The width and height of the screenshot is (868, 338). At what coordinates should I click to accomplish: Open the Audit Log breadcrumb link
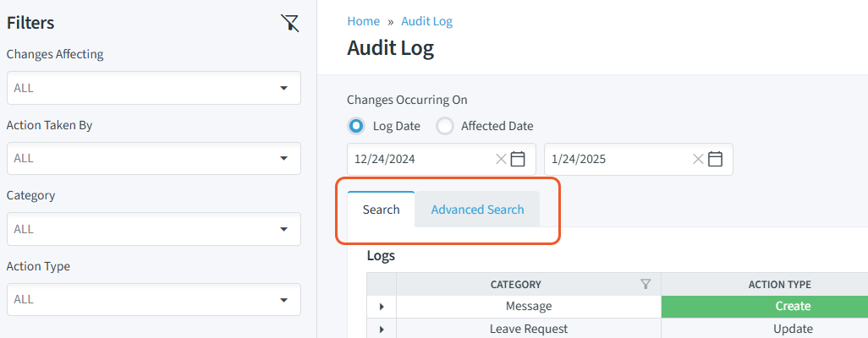click(426, 22)
